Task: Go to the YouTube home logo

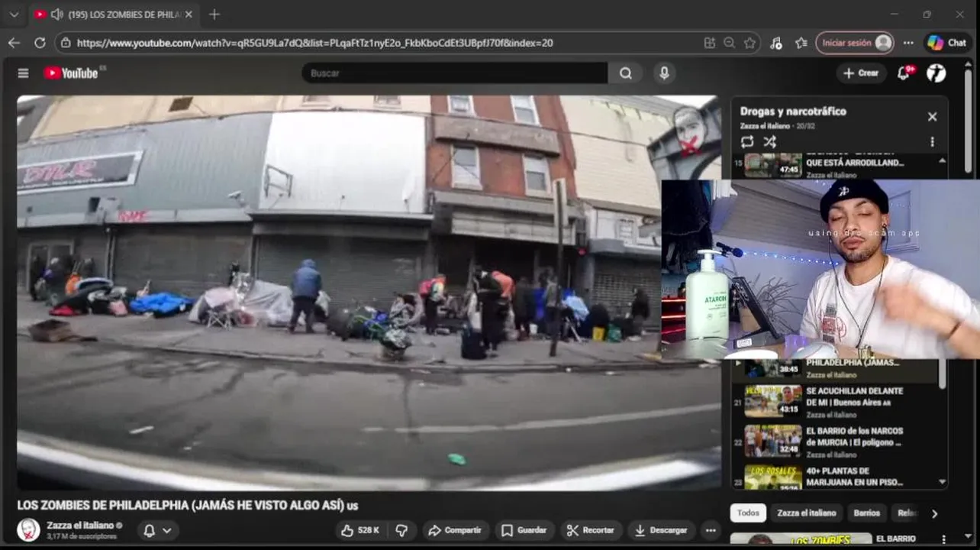Action: (71, 73)
